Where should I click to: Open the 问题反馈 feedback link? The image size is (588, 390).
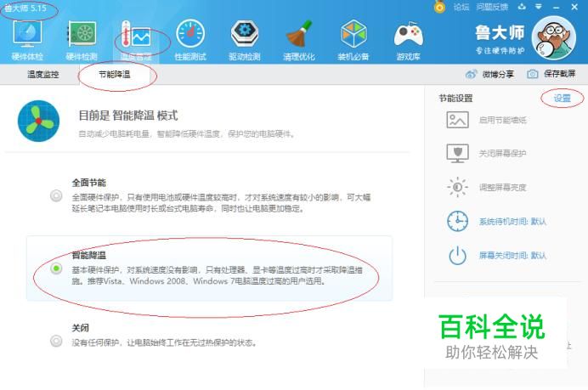point(492,7)
